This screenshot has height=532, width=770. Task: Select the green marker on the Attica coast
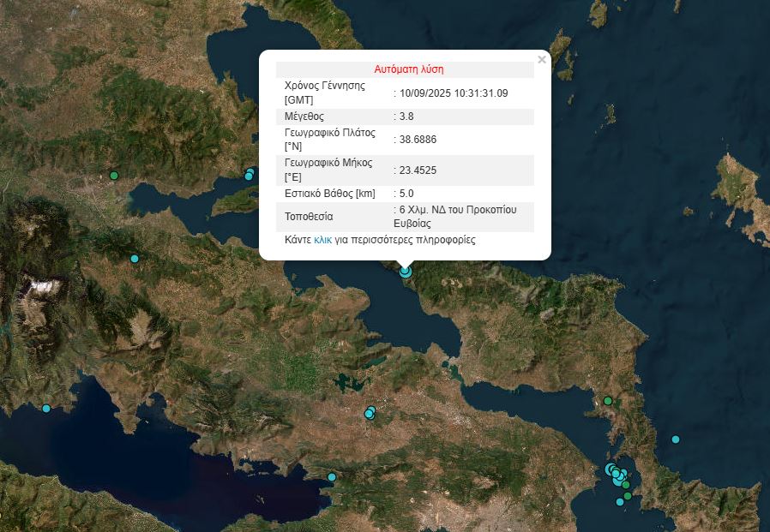pyautogui.click(x=607, y=401)
